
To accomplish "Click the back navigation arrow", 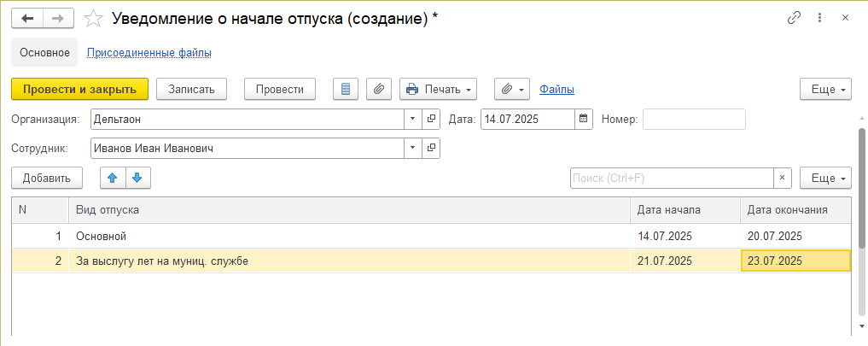I will pos(26,18).
